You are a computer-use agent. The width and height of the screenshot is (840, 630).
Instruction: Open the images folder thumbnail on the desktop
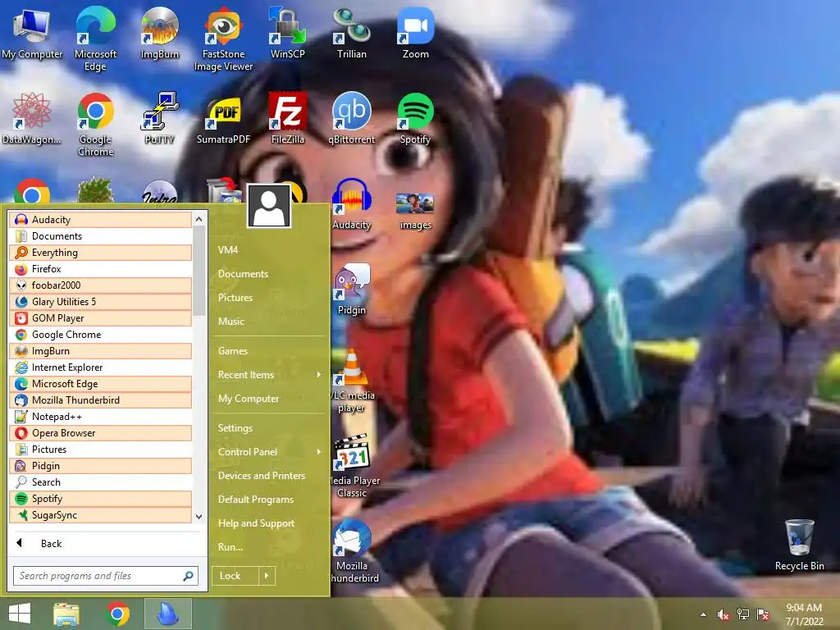tap(416, 210)
